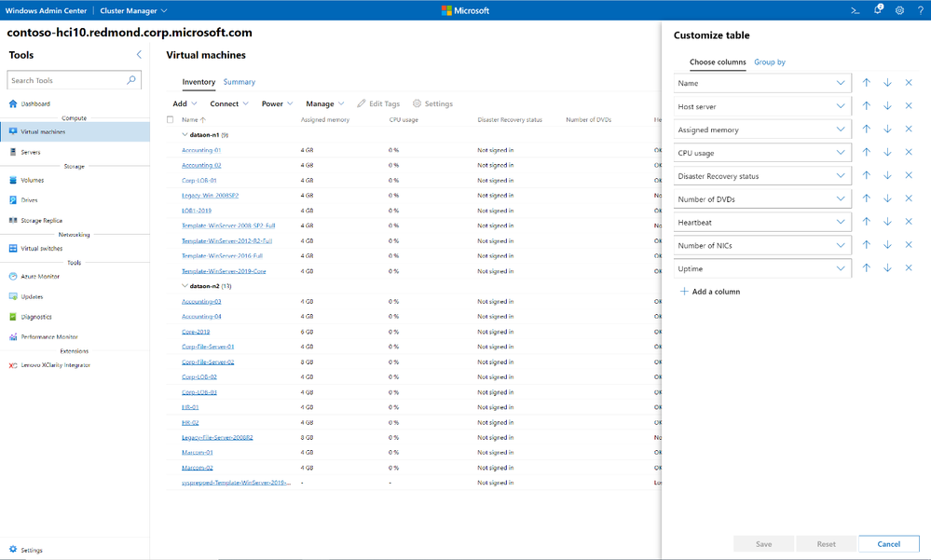Remove the Uptime column
The height and width of the screenshot is (560, 931).
[909, 267]
